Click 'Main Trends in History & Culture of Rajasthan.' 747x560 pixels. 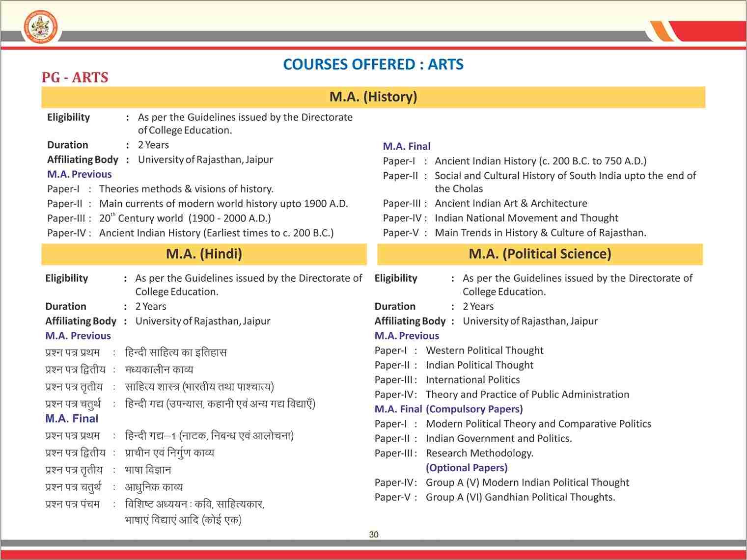pyautogui.click(x=541, y=233)
